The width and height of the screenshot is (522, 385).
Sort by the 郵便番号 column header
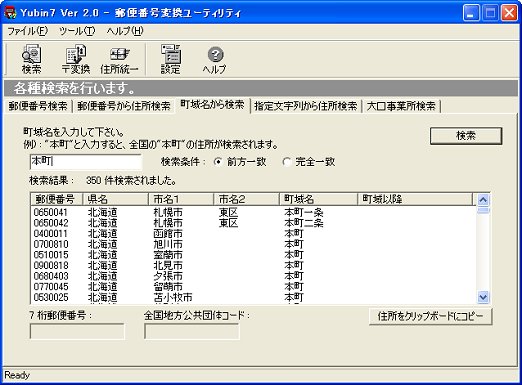pos(57,199)
